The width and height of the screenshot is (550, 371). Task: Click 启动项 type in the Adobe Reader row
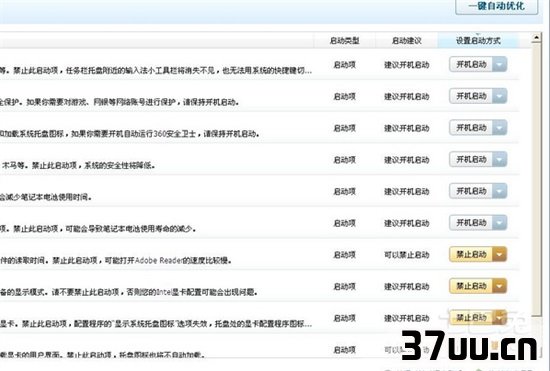344,255
